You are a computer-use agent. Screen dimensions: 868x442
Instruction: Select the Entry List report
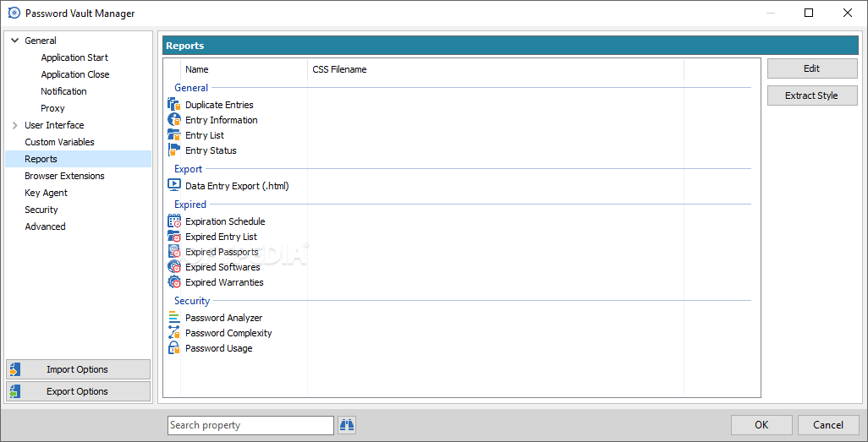[205, 135]
